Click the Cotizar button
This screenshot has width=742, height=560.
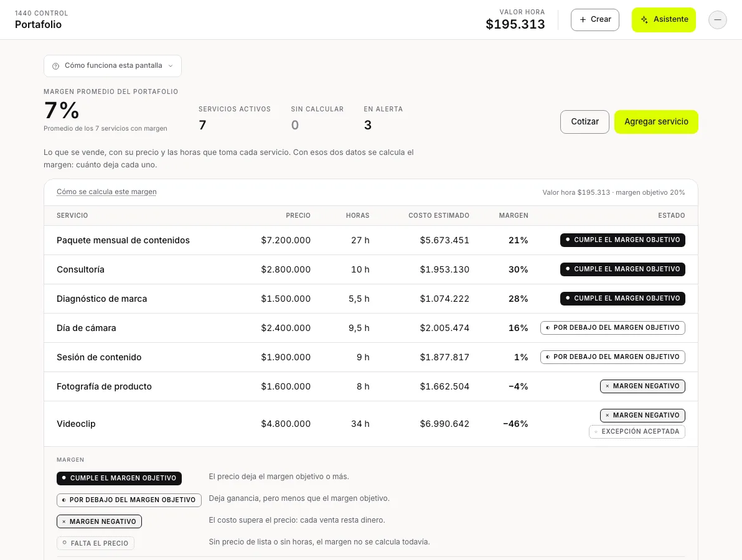tap(585, 122)
